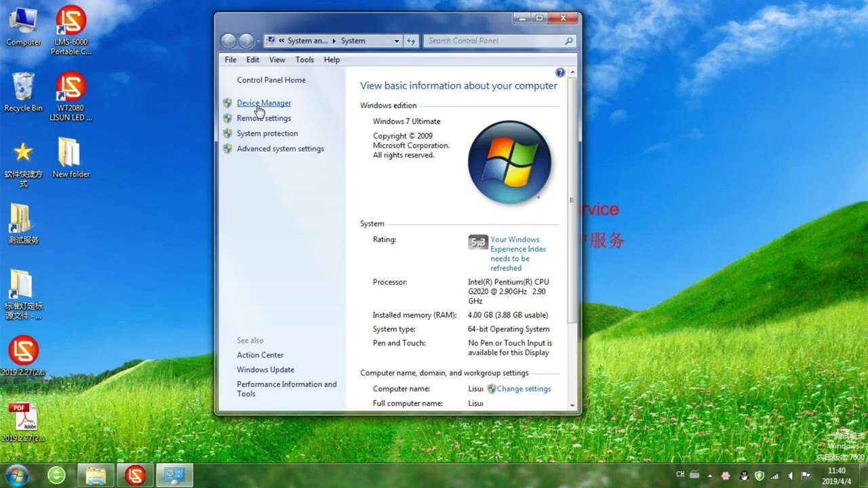Click the "4.00 GB (3.88 GB usable)" value

pos(508,315)
